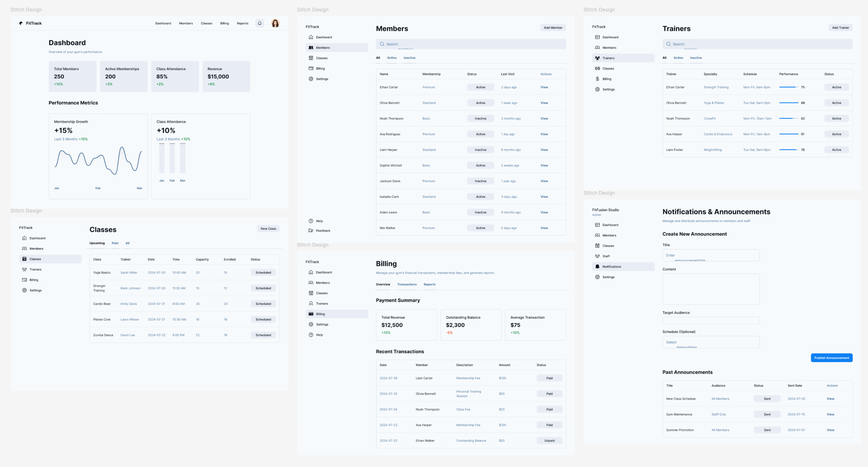Click the Members people icon in Trainers sidebar
868x467 pixels.
tap(597, 48)
